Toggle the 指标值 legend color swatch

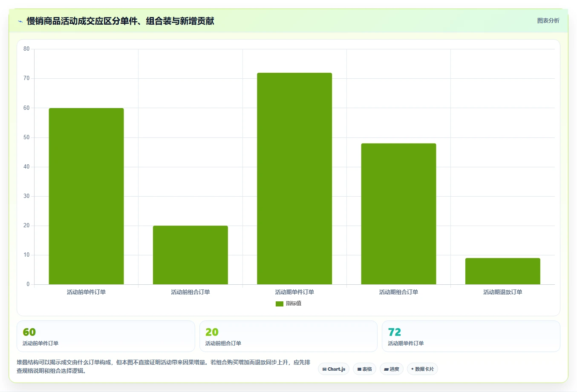pos(280,303)
